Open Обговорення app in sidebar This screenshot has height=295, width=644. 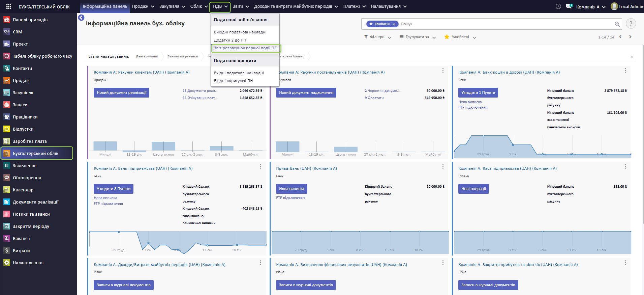point(27,178)
